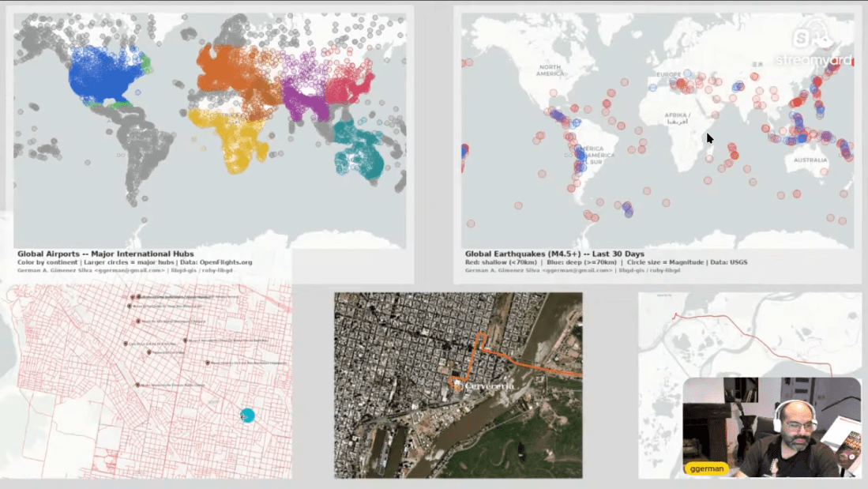Click the cyan circle marker on street map
868x489 pixels.
coord(247,416)
